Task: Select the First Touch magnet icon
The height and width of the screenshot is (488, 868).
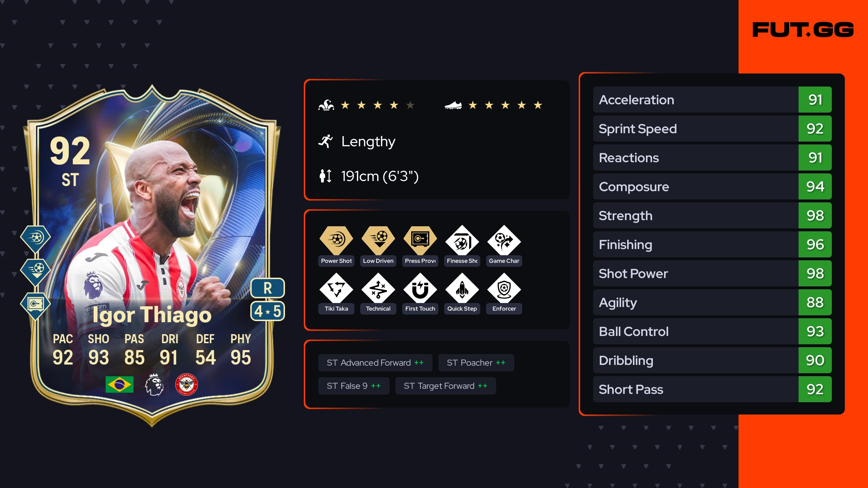Action: point(420,289)
